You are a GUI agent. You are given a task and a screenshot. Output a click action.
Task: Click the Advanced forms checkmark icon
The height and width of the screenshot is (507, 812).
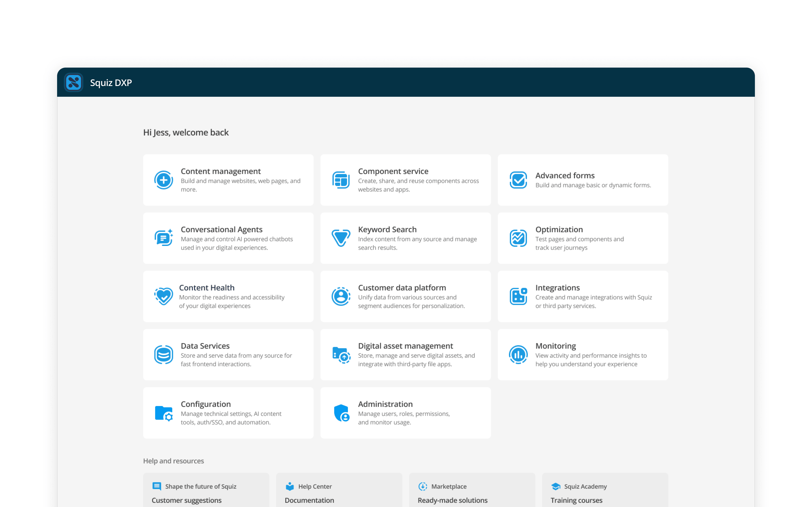pyautogui.click(x=518, y=180)
